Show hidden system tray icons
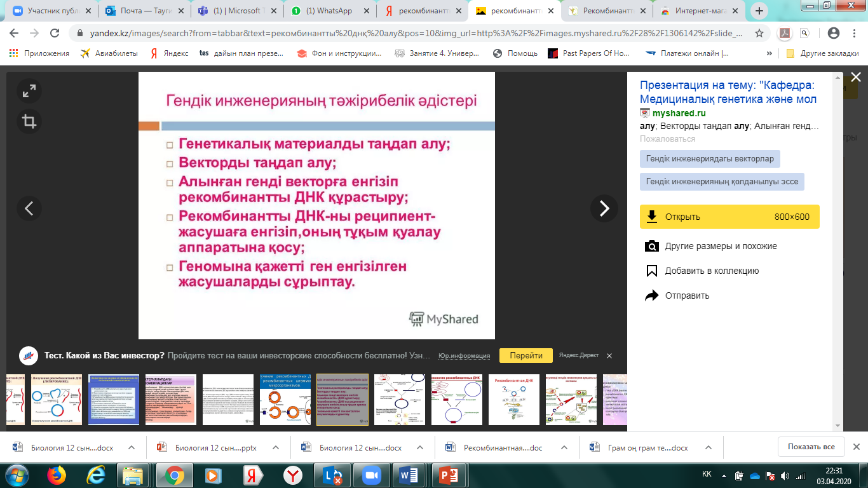The image size is (868, 488). [724, 475]
